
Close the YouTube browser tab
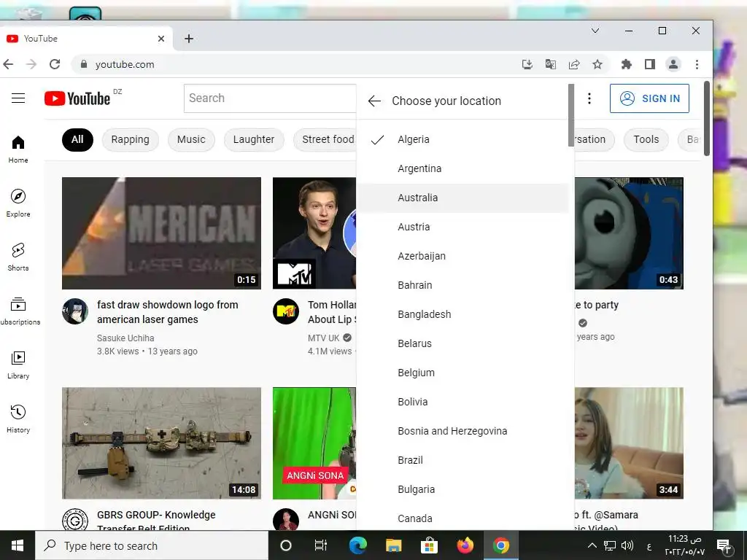coord(161,39)
